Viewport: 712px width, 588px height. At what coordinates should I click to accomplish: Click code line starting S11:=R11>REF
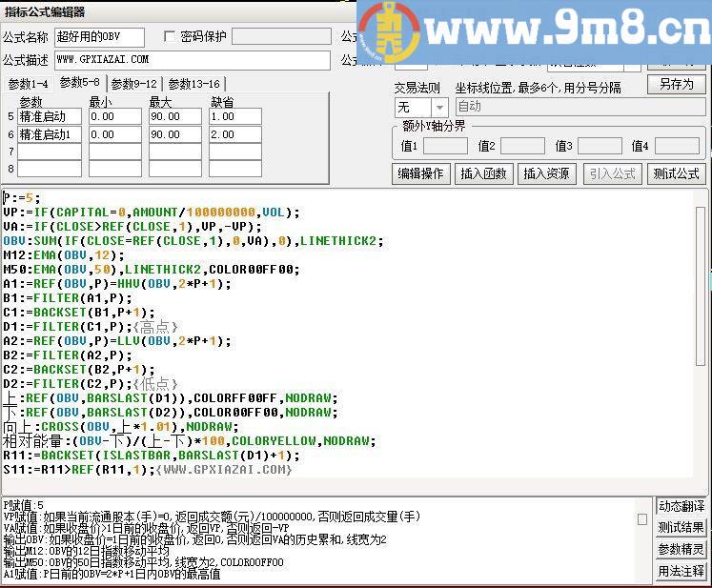(147, 469)
